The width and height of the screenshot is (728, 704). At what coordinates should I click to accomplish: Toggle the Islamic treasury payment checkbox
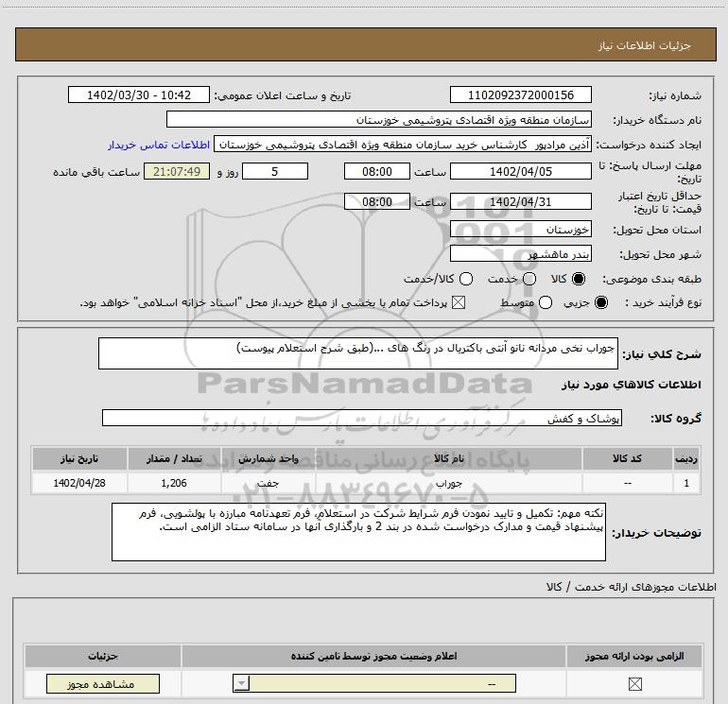[459, 303]
